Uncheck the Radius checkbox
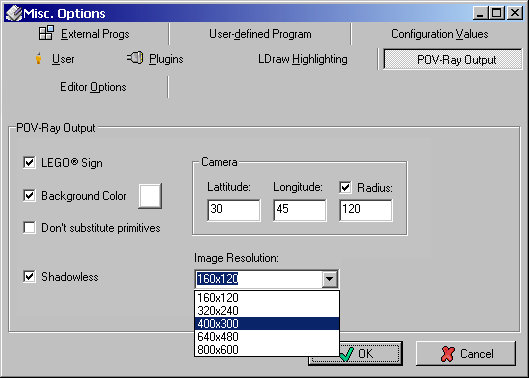 coord(345,187)
